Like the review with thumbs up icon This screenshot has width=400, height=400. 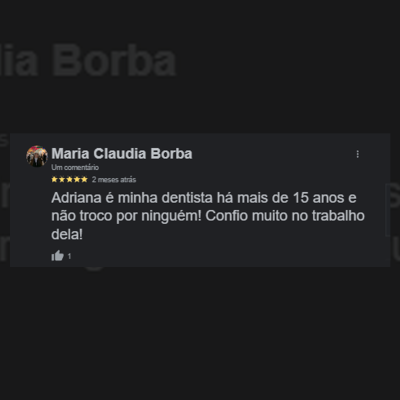(x=57, y=256)
